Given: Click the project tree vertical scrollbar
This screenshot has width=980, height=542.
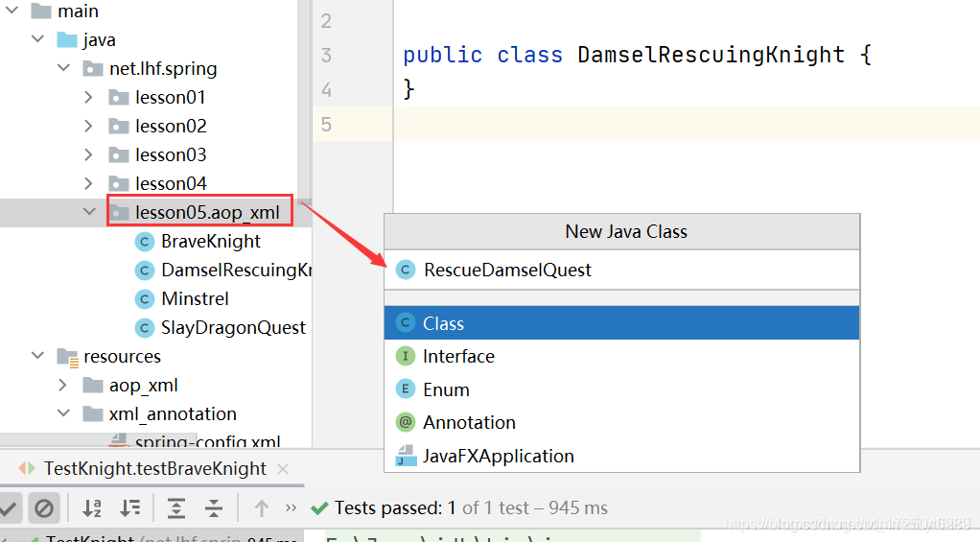Looking at the screenshot, I should pos(304,100).
